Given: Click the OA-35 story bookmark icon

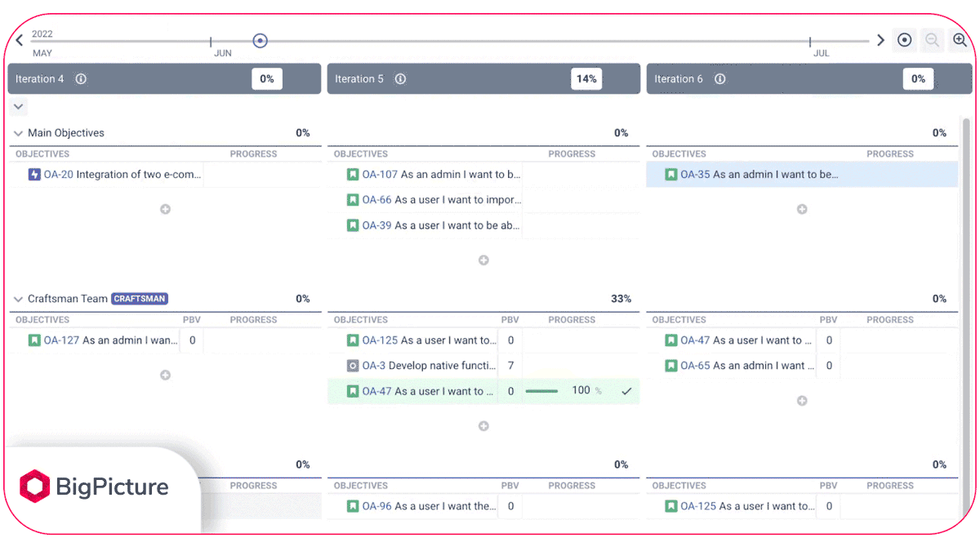Looking at the screenshot, I should 671,174.
